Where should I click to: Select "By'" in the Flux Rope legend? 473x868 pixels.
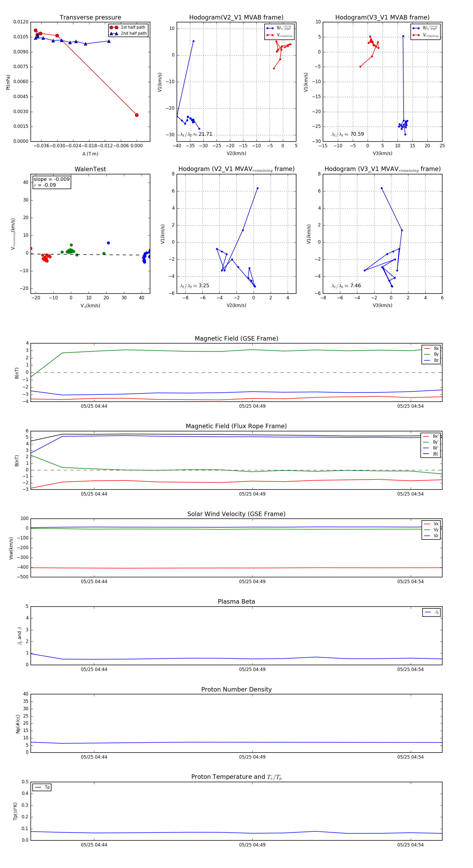[x=431, y=442]
